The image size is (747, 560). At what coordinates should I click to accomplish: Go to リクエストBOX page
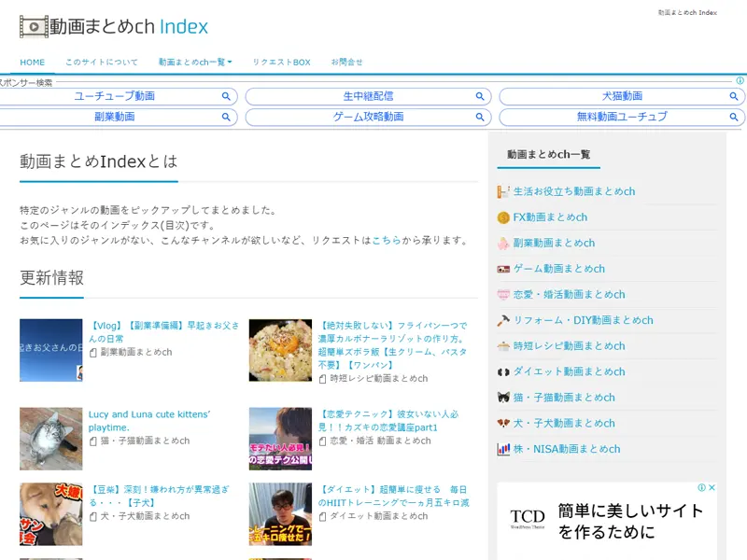(x=281, y=63)
